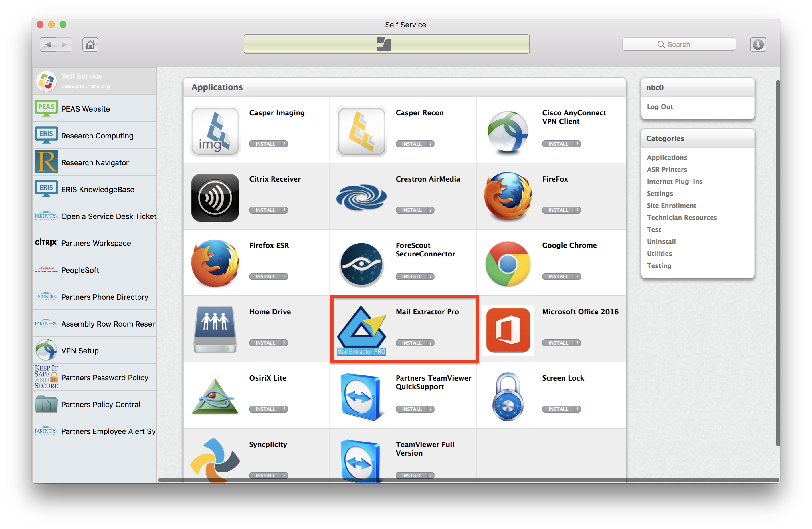This screenshot has height=529, width=812.
Task: Install Google Chrome
Action: tap(558, 277)
